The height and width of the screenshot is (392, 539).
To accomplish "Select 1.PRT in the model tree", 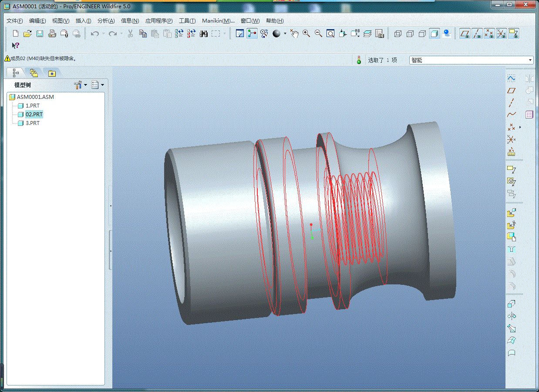I will point(33,106).
